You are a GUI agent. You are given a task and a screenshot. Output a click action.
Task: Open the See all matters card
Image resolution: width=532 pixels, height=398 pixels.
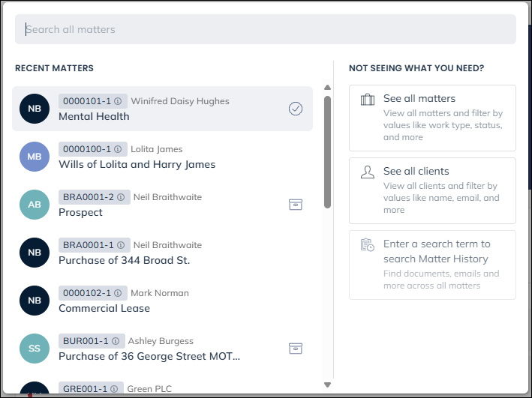[x=432, y=118]
